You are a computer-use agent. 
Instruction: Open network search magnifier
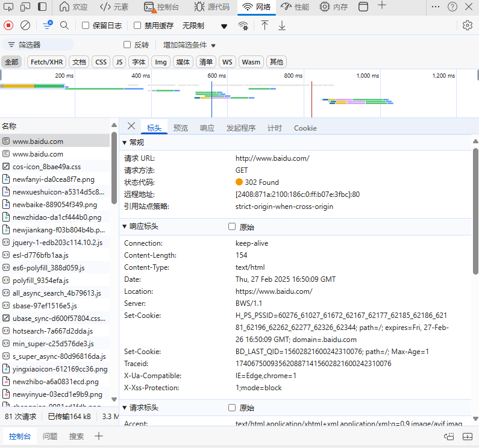tap(64, 25)
